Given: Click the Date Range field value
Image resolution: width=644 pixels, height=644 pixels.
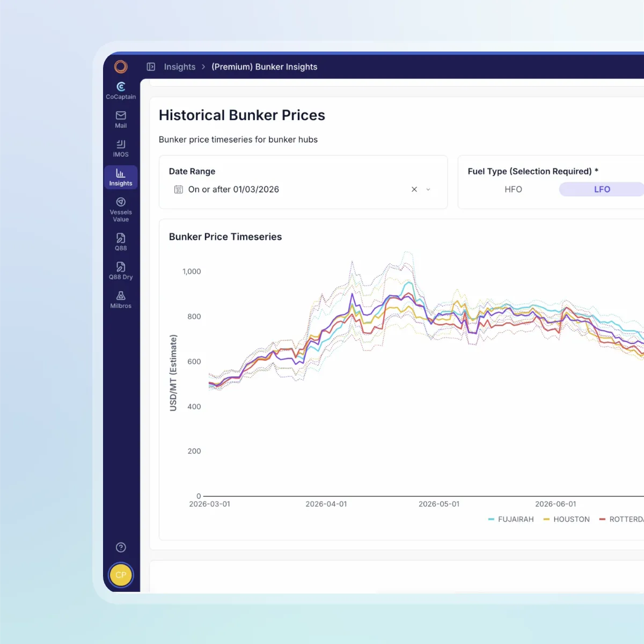Looking at the screenshot, I should [x=233, y=189].
